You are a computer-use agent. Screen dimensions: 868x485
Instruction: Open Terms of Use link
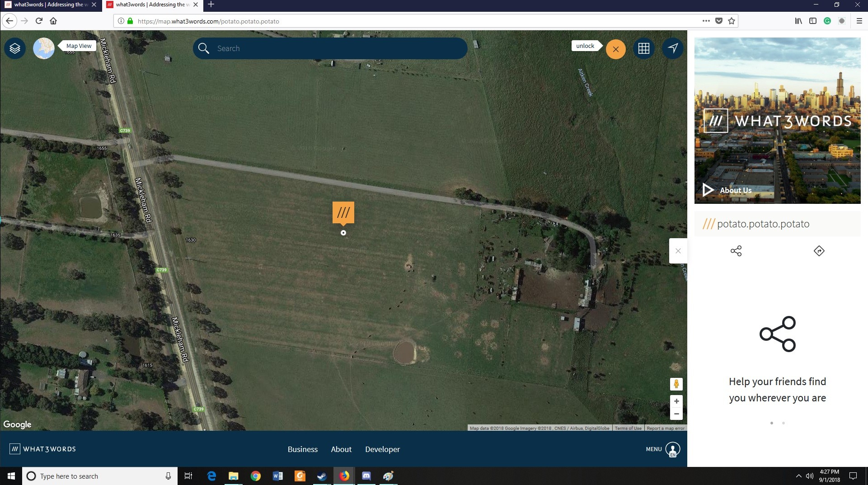pyautogui.click(x=628, y=428)
